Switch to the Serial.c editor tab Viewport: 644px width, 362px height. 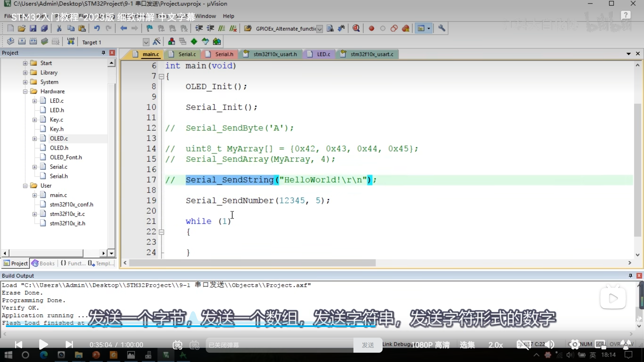pos(187,54)
